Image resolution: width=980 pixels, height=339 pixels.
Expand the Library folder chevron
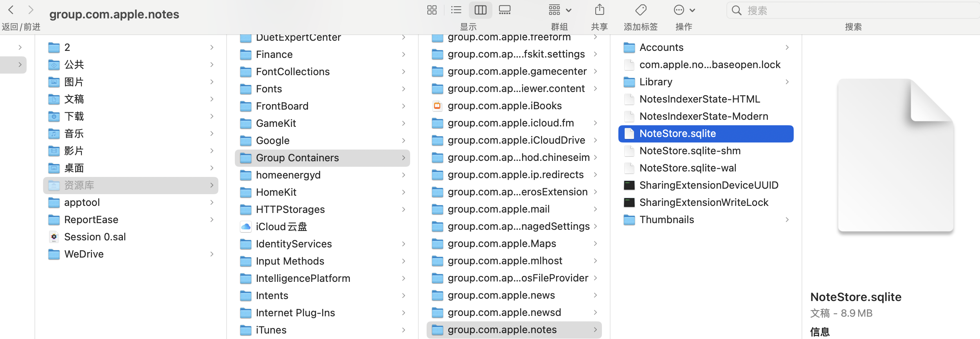tap(787, 82)
